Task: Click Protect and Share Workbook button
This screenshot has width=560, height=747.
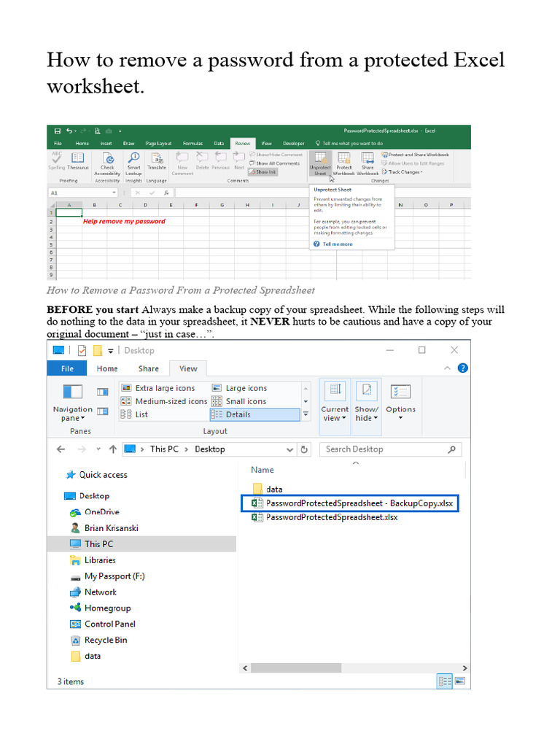Action: [x=415, y=155]
